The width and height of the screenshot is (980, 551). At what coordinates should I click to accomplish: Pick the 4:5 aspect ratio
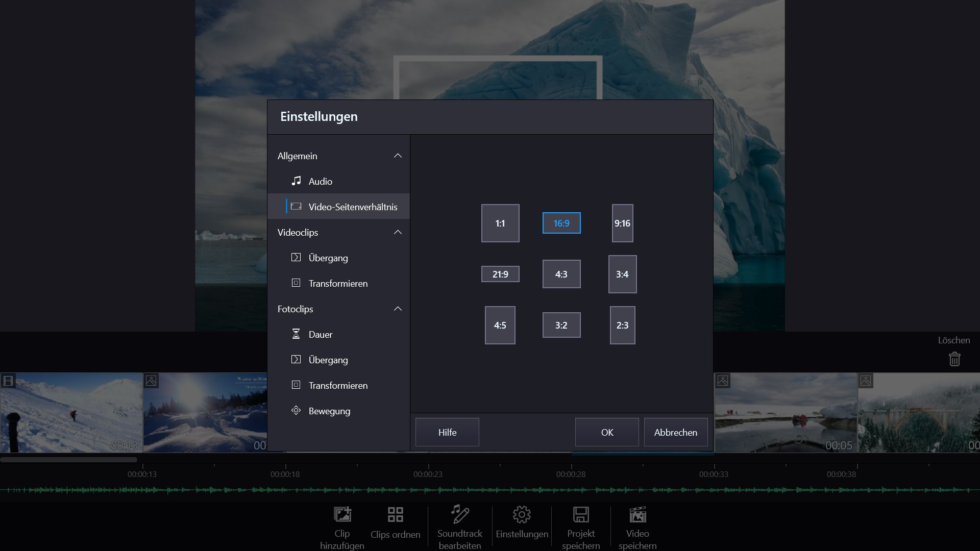point(500,325)
